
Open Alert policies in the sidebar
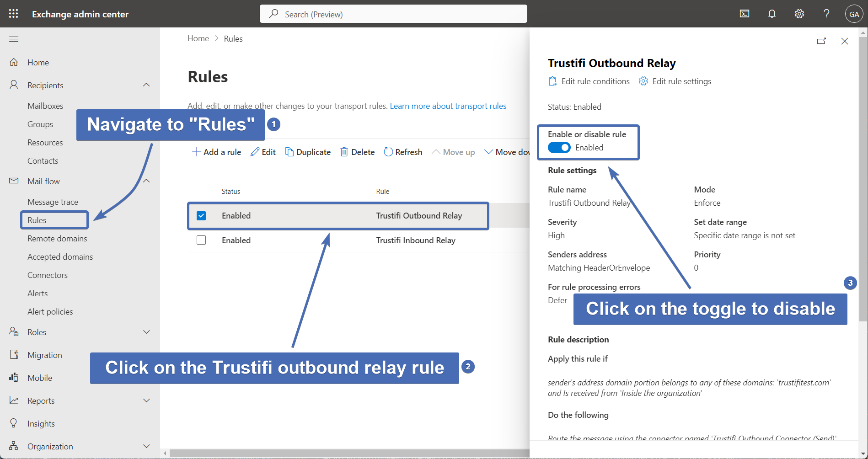click(50, 312)
